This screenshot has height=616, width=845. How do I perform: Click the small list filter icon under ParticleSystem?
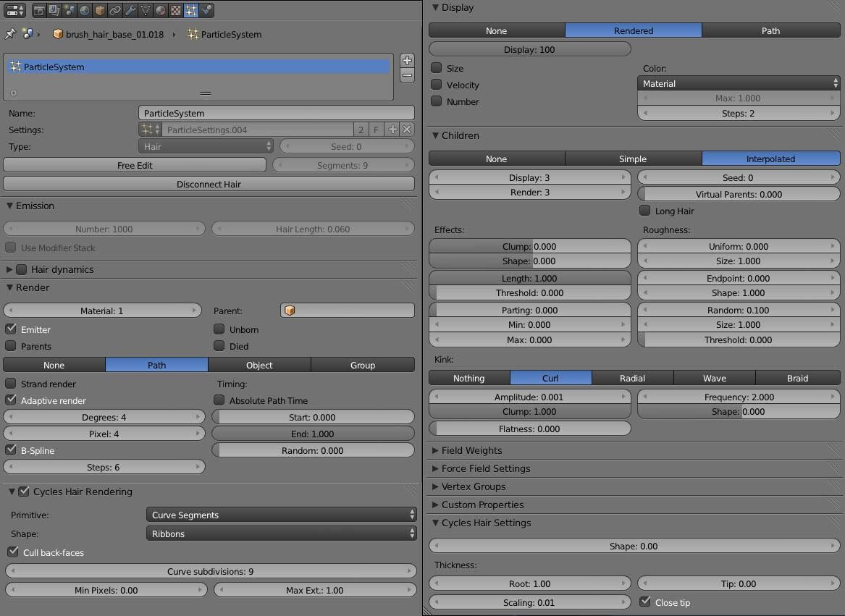[x=14, y=93]
